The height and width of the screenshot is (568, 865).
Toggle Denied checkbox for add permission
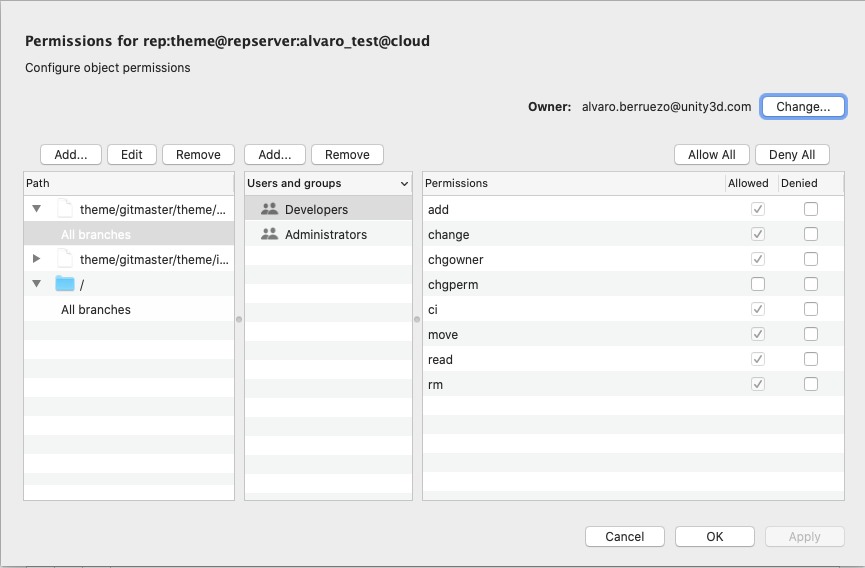(811, 209)
